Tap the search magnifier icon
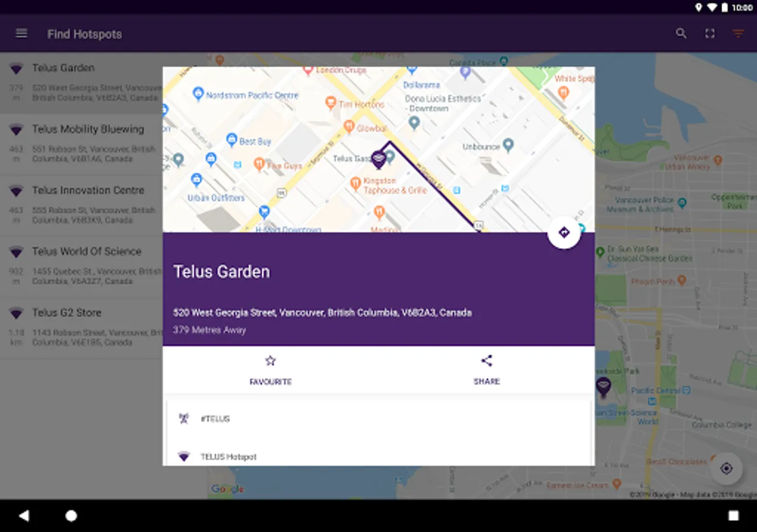 pos(681,34)
